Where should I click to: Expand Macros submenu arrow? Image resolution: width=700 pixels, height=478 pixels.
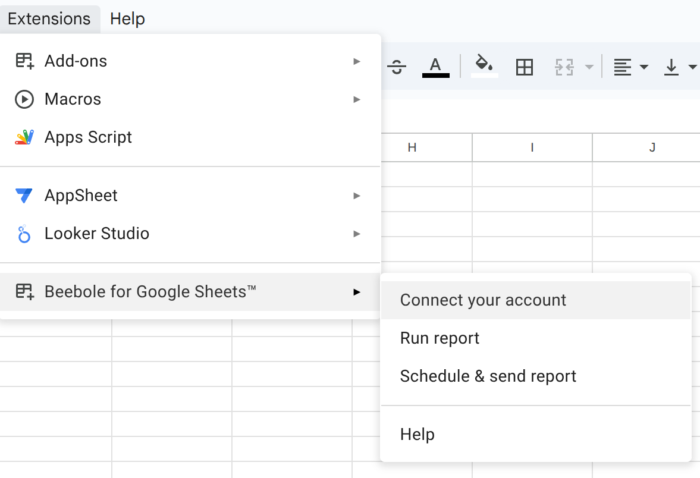[356, 99]
